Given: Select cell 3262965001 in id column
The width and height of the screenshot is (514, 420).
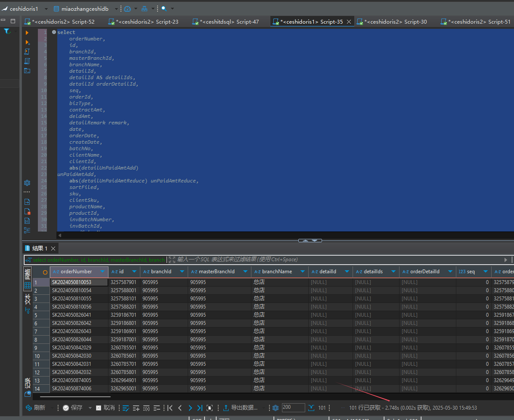Looking at the screenshot, I should point(124,389).
